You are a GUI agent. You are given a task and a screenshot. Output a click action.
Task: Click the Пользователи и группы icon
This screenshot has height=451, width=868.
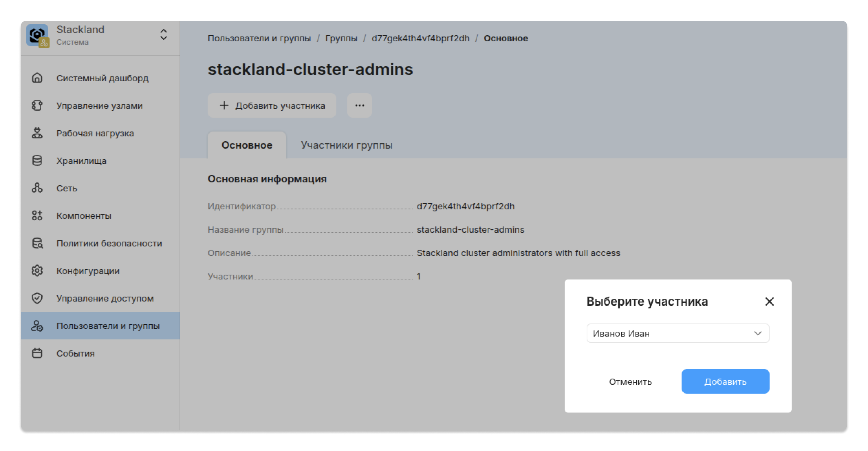point(37,326)
